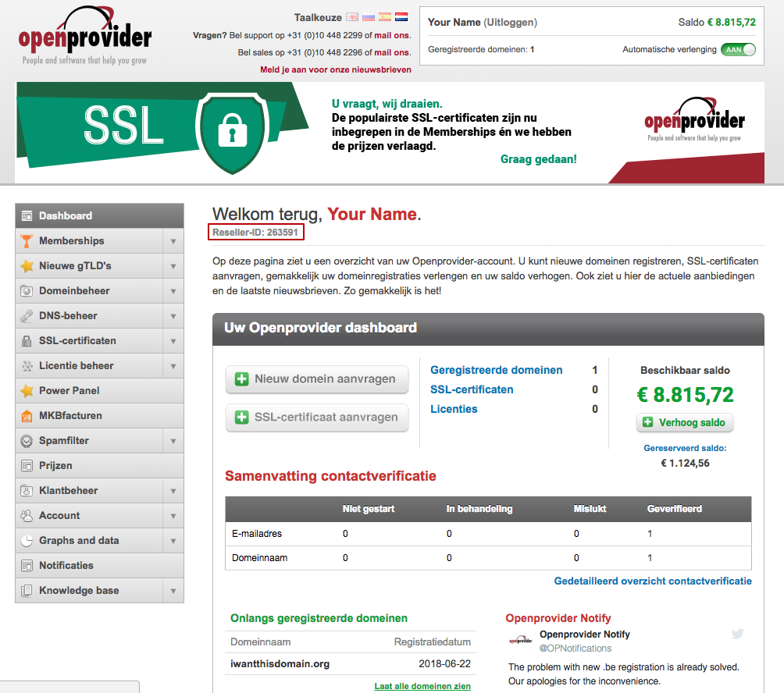
Task: Click the Klantbeheer person folder icon
Action: [27, 491]
